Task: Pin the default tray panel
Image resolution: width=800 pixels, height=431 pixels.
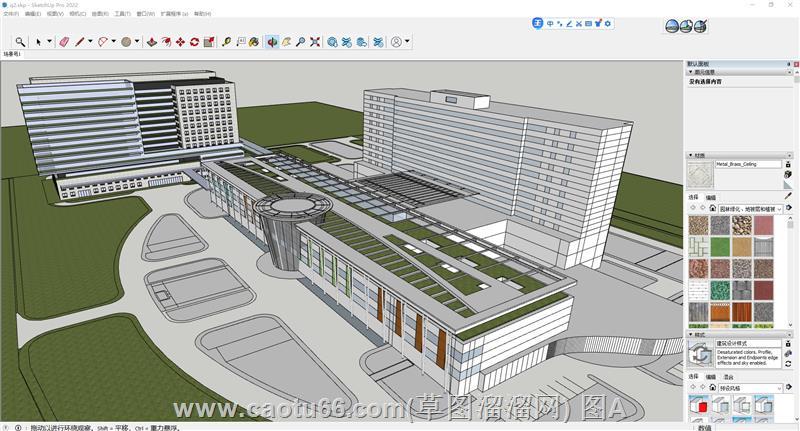Action: 788,64
